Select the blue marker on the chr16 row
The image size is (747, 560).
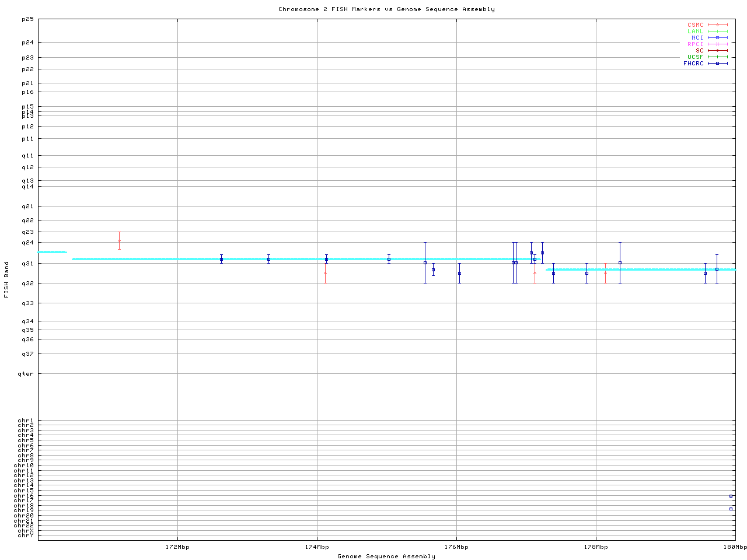(731, 496)
